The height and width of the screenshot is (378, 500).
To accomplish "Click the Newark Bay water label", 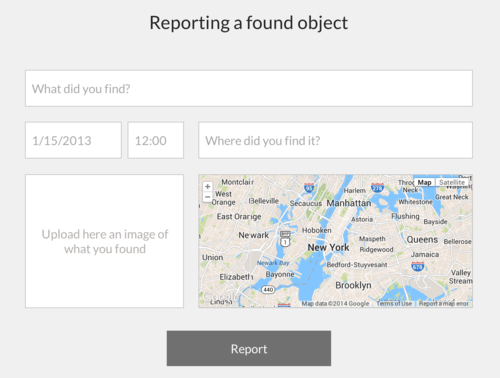I will pos(273,263).
